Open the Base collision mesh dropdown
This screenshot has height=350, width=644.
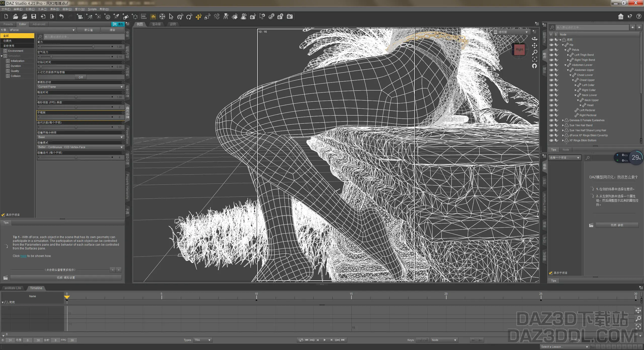pos(80,137)
